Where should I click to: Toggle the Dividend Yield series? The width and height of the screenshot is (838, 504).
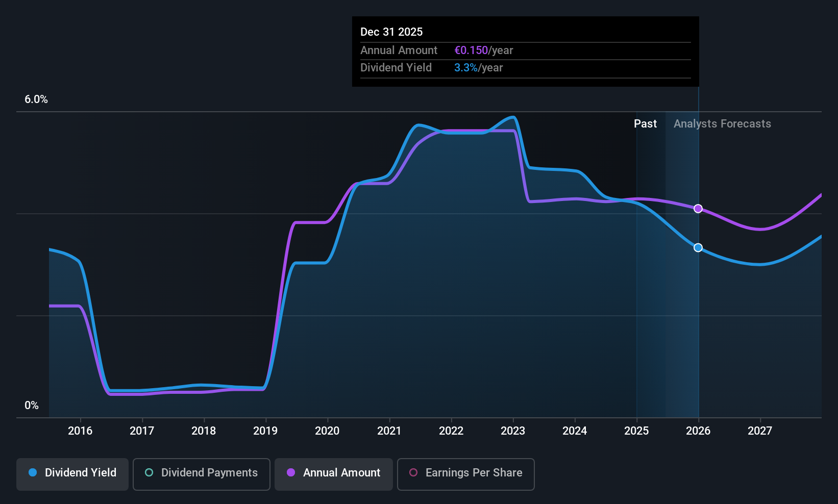coord(72,474)
